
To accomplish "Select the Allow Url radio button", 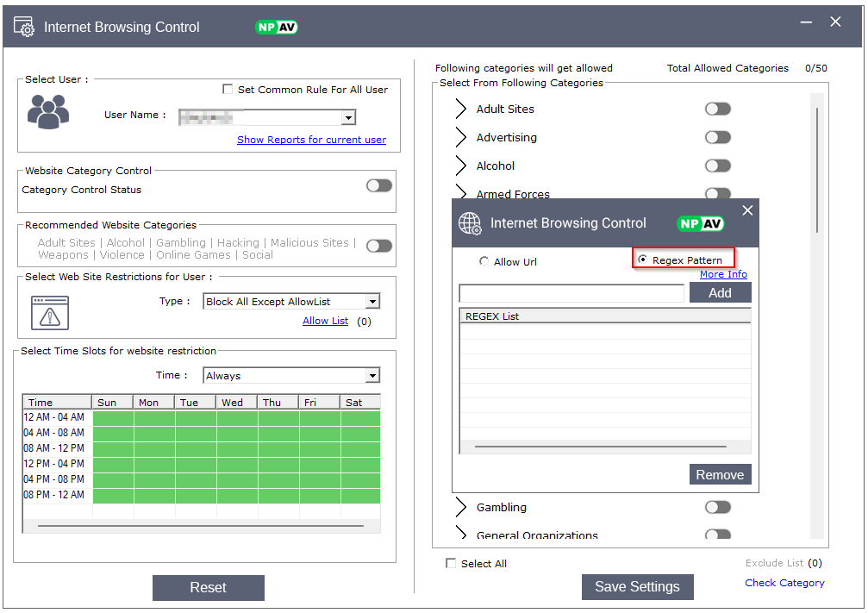I will tap(484, 261).
